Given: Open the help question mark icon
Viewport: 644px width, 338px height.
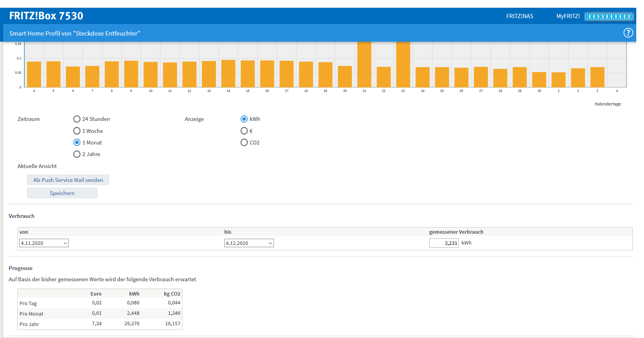Looking at the screenshot, I should pyautogui.click(x=628, y=33).
